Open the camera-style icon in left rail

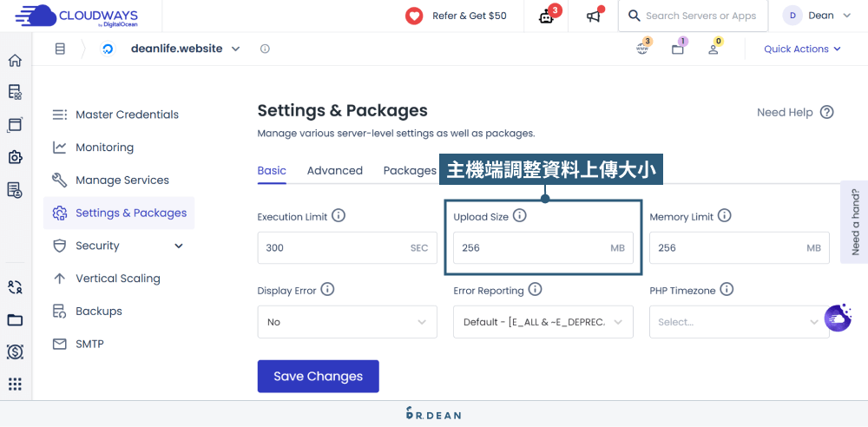coord(15,157)
